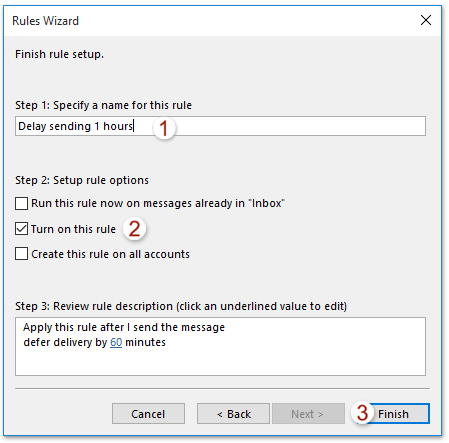Click the red number 1 callout marker

163,128
